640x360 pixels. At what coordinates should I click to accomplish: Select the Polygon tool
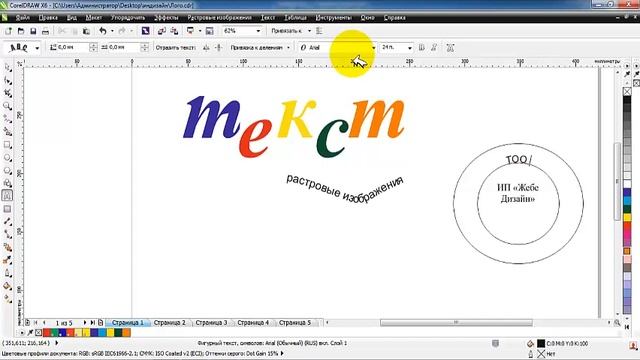click(x=7, y=170)
